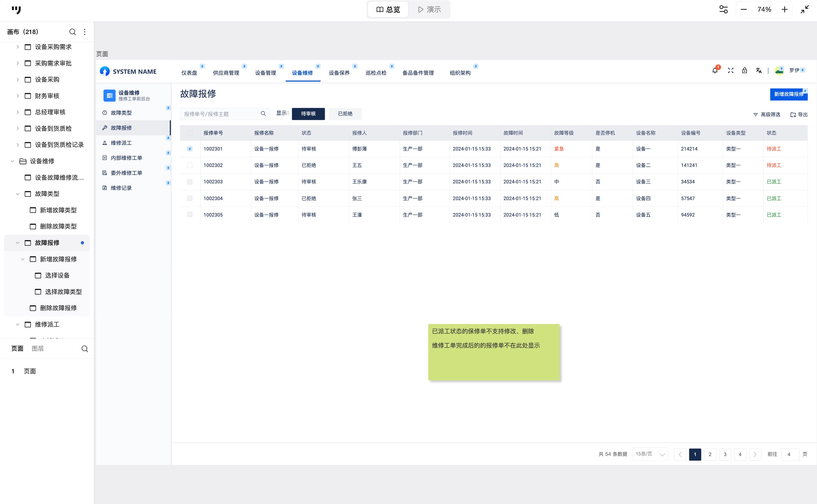This screenshot has height=504, width=817.
Task: Tick the checkbox for row 1002302
Action: click(x=190, y=165)
